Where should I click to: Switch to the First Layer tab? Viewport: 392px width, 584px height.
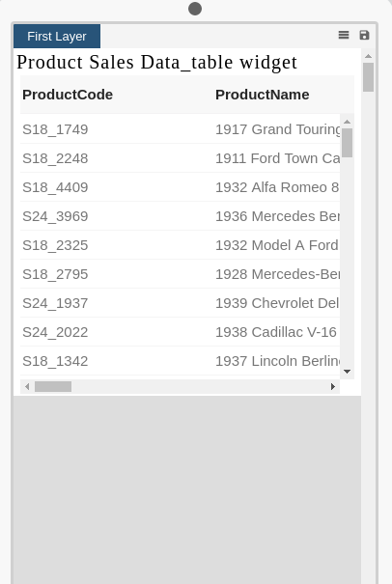tap(57, 36)
